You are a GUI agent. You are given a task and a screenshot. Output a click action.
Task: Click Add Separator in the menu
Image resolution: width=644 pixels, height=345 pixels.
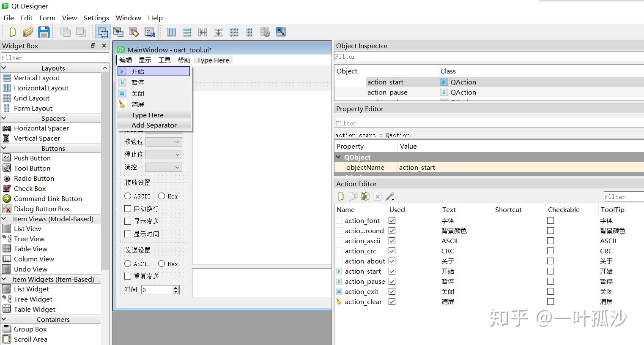pyautogui.click(x=154, y=125)
